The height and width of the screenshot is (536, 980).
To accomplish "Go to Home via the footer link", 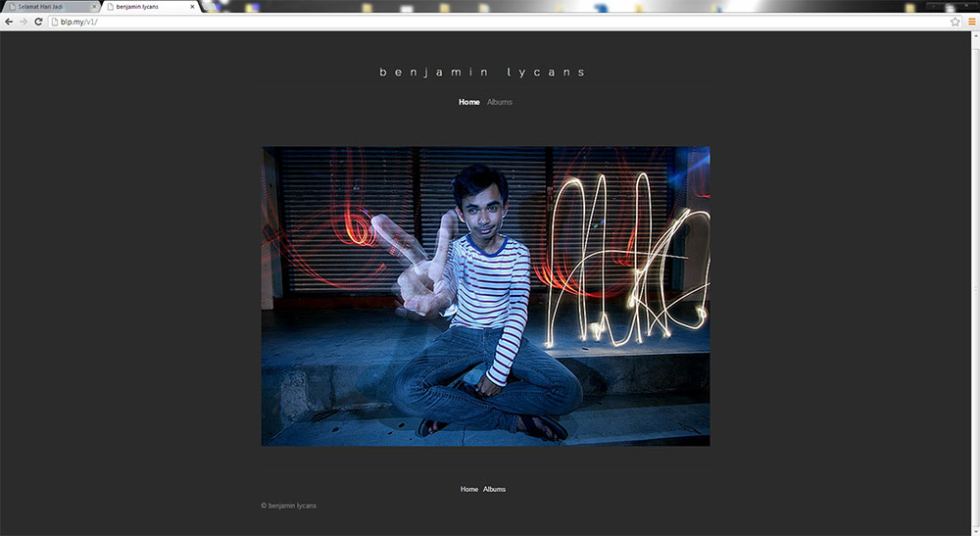I will (x=469, y=489).
